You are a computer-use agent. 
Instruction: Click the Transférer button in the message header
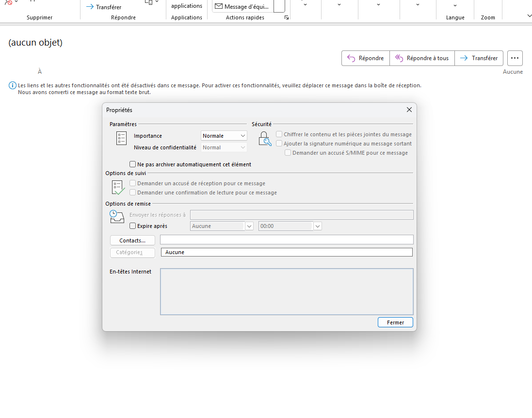[x=479, y=58]
